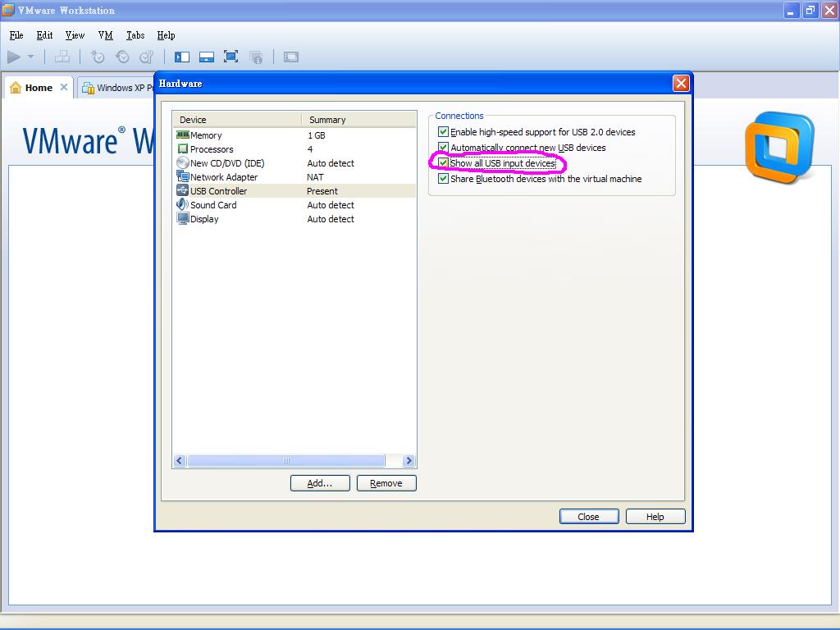840x630 pixels.
Task: Open the Tabs menu
Action: (x=135, y=35)
